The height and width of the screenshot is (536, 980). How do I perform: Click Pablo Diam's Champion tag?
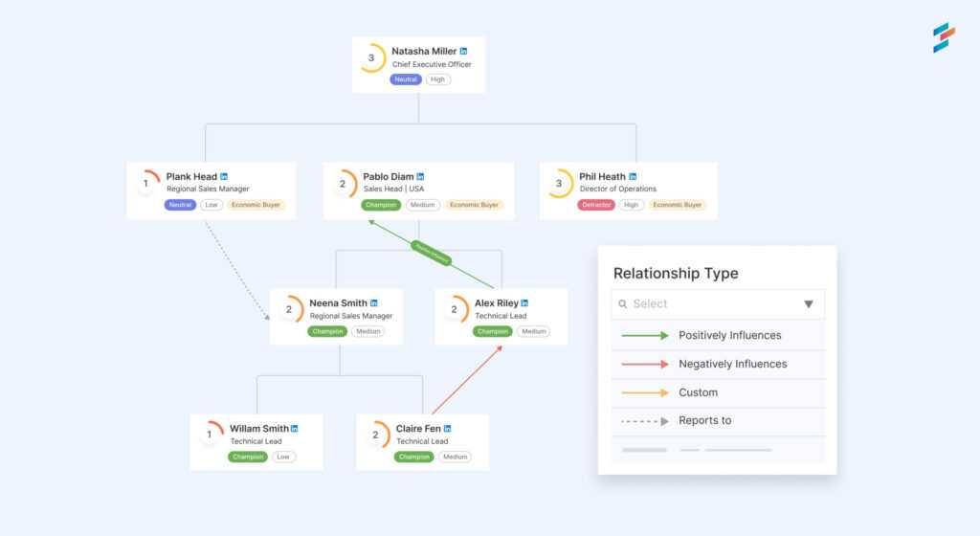[381, 205]
